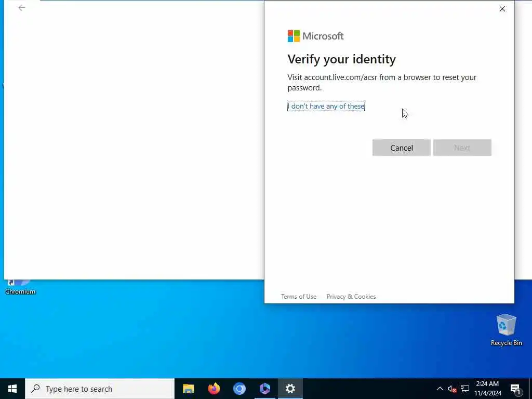This screenshot has height=399, width=532.
Task: Open File Explorer from the taskbar
Action: [188, 389]
